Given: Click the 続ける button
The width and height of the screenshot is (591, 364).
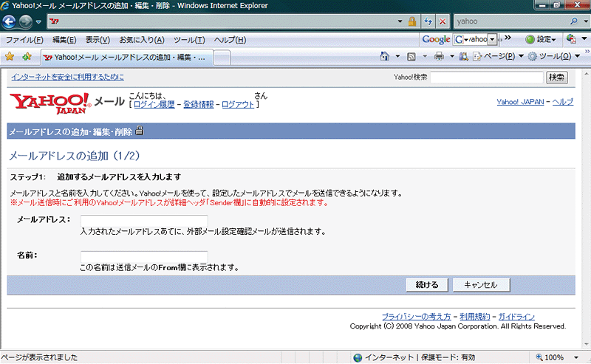Looking at the screenshot, I should pos(427,285).
